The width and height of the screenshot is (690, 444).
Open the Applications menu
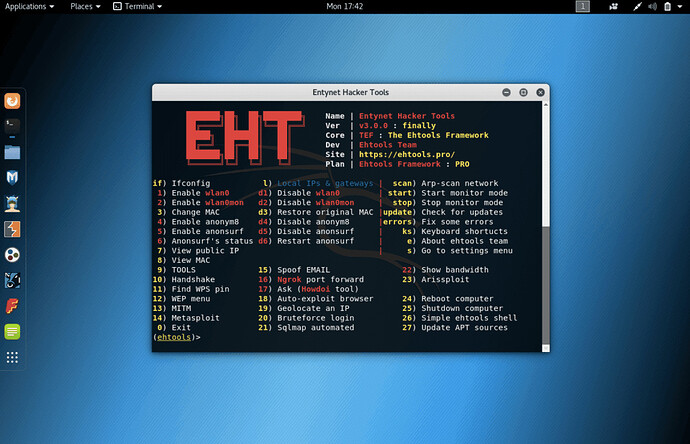pos(30,6)
